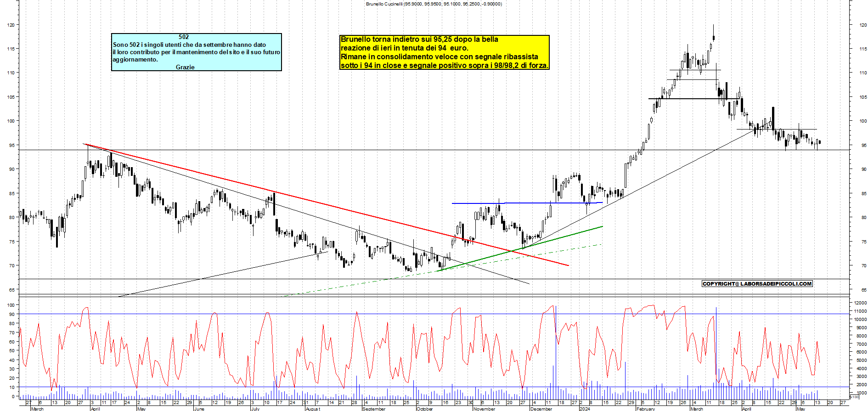Image resolution: width=868 pixels, height=411 pixels.
Task: Click the cyan '502' users notice box
Action: click(x=197, y=52)
